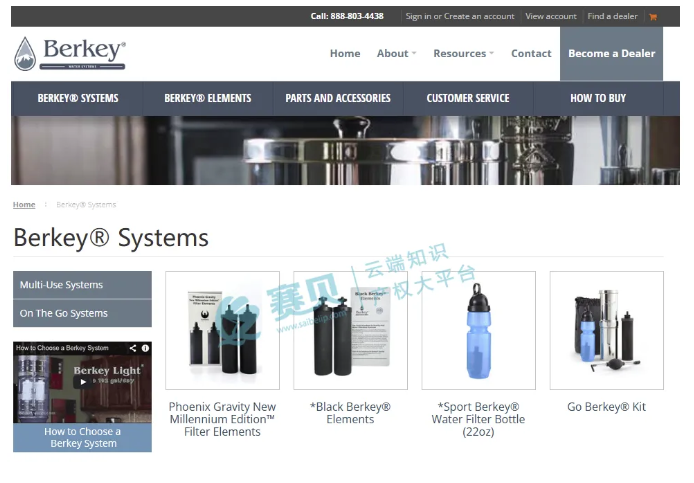Expand the About dropdown menu
Viewport: 694px width, 483px height.
pos(397,54)
